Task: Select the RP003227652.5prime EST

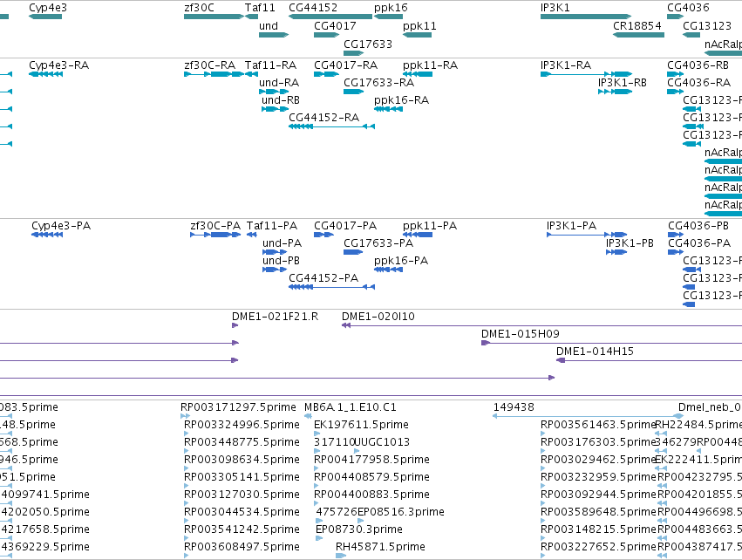Action: (543, 556)
